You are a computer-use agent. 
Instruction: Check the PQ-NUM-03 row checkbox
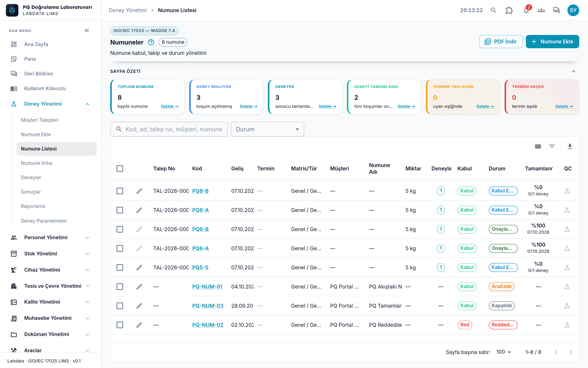click(120, 306)
